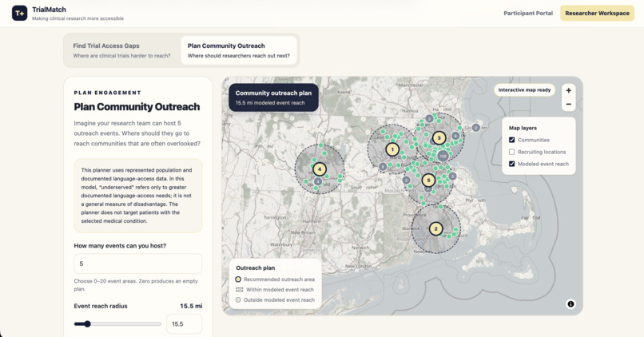Select the Plan Community Outreach tab
Viewport: 644px width, 337px height.
239,50
